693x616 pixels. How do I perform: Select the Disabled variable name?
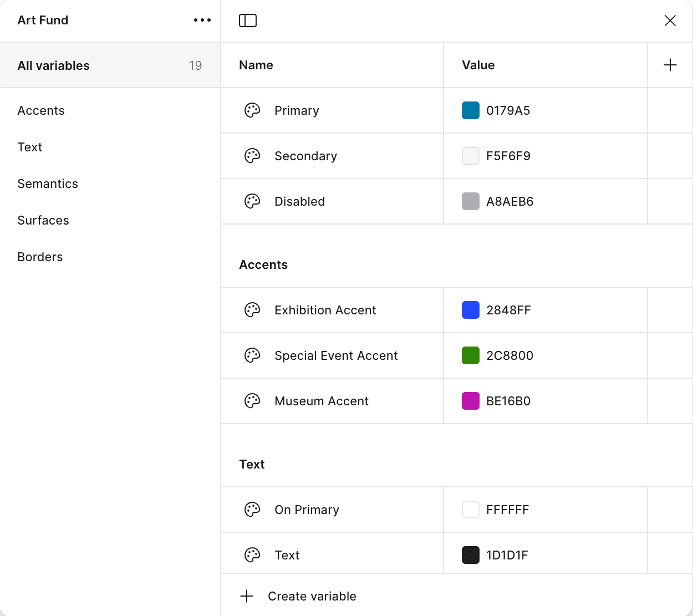click(x=299, y=201)
